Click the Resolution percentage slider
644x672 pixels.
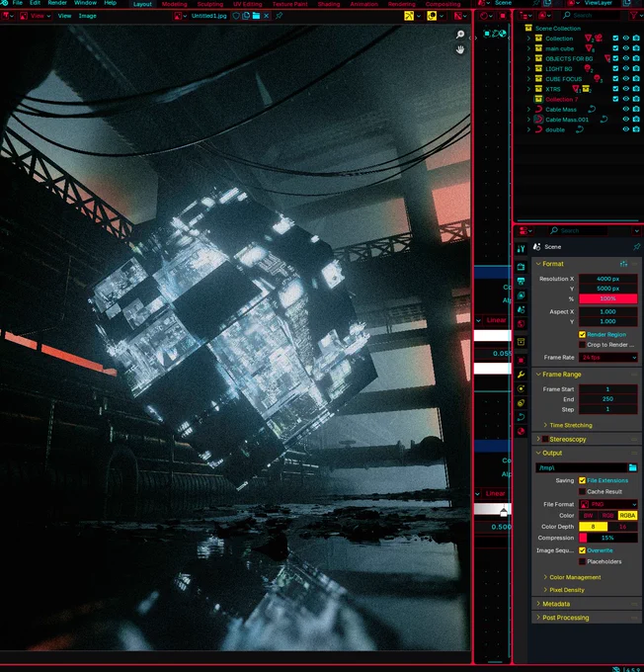click(x=608, y=298)
